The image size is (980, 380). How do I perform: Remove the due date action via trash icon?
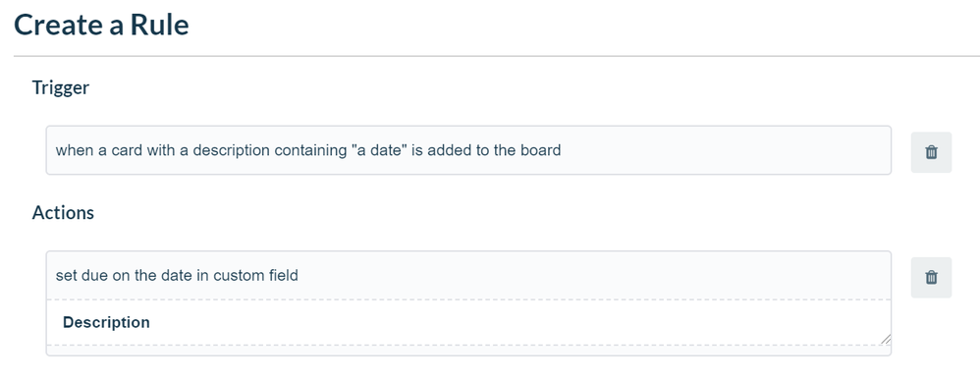[x=931, y=277]
